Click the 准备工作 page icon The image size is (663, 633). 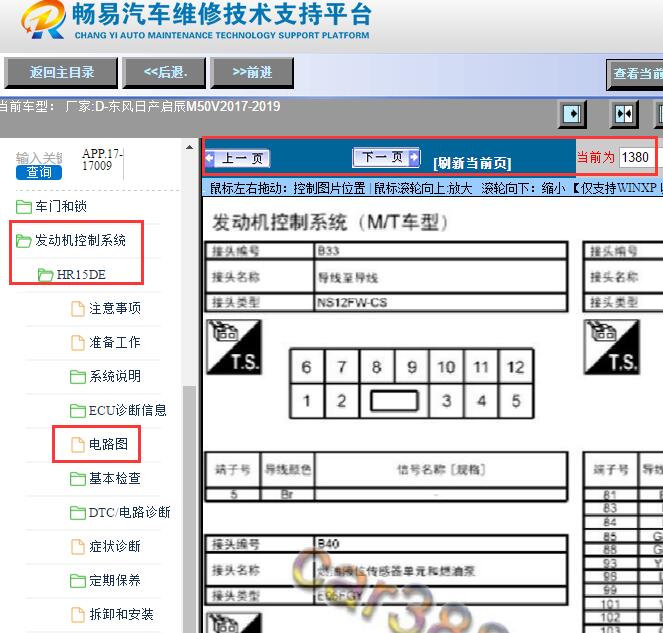[78, 343]
